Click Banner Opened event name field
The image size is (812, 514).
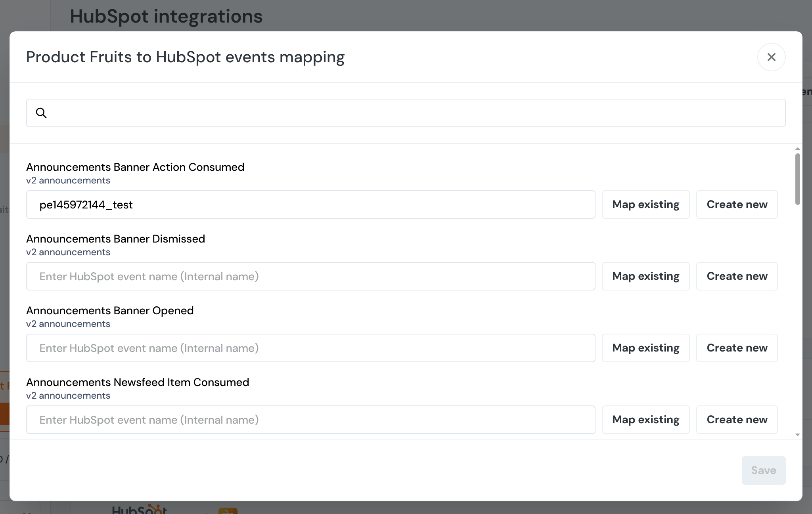point(310,348)
